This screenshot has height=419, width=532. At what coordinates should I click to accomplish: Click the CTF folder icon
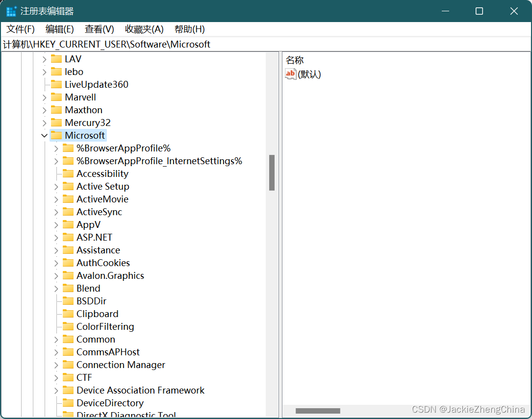(68, 377)
